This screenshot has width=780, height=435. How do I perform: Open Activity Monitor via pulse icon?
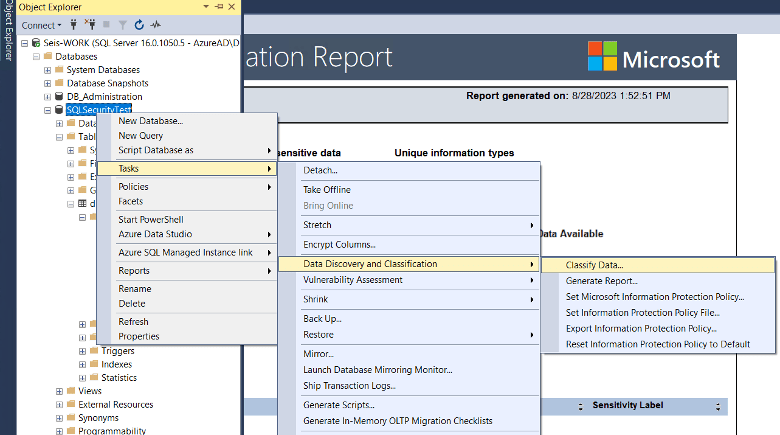click(156, 24)
